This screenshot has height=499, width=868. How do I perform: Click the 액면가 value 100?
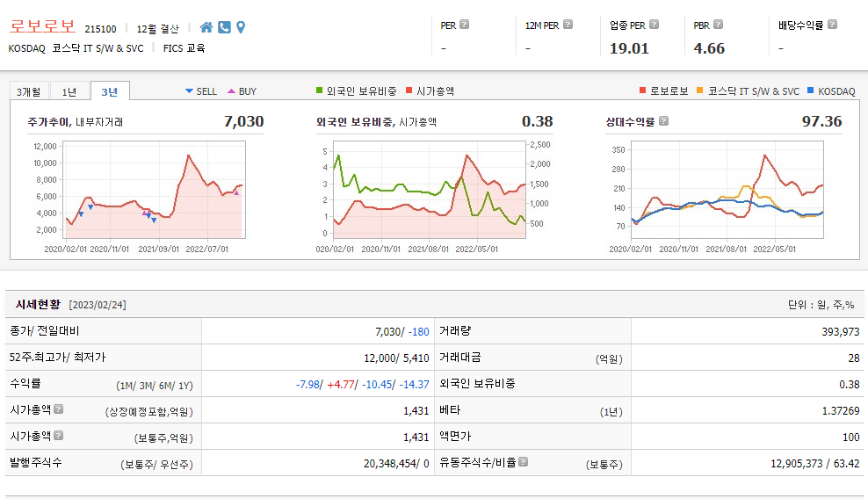point(850,438)
